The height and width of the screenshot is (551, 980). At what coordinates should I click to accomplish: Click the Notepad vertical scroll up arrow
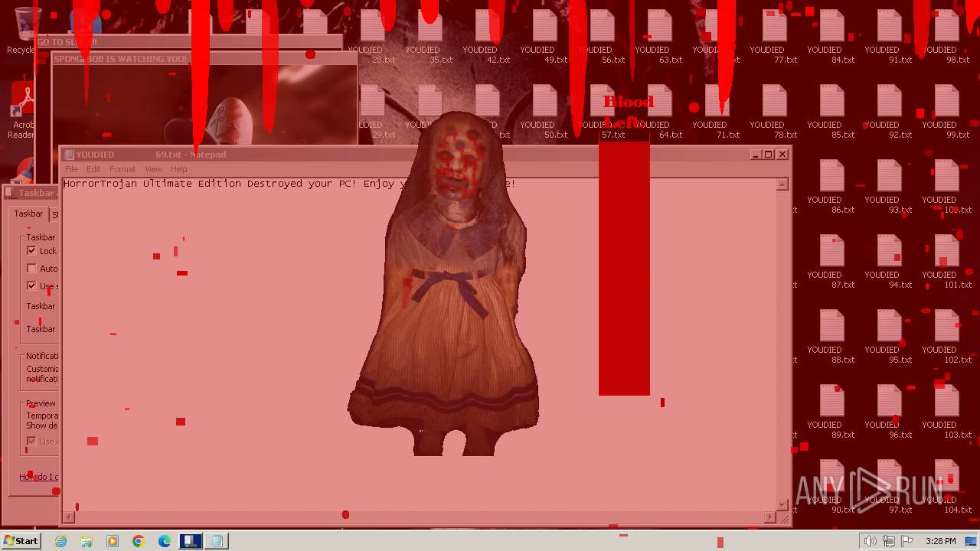[782, 184]
